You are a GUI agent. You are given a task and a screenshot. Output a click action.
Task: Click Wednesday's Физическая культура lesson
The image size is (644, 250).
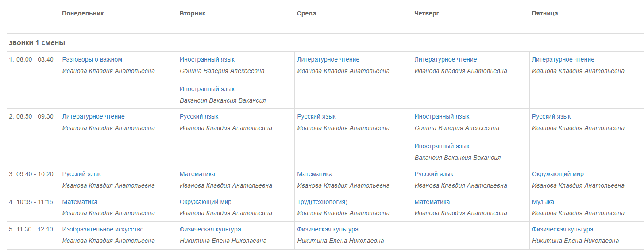[328, 229]
